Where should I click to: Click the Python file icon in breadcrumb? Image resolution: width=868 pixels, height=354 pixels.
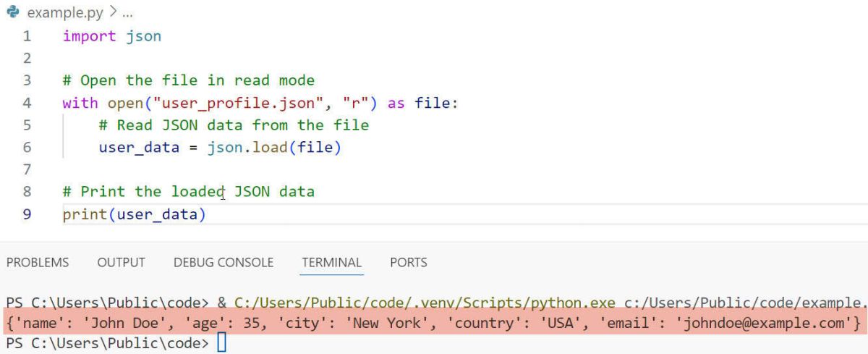(13, 13)
